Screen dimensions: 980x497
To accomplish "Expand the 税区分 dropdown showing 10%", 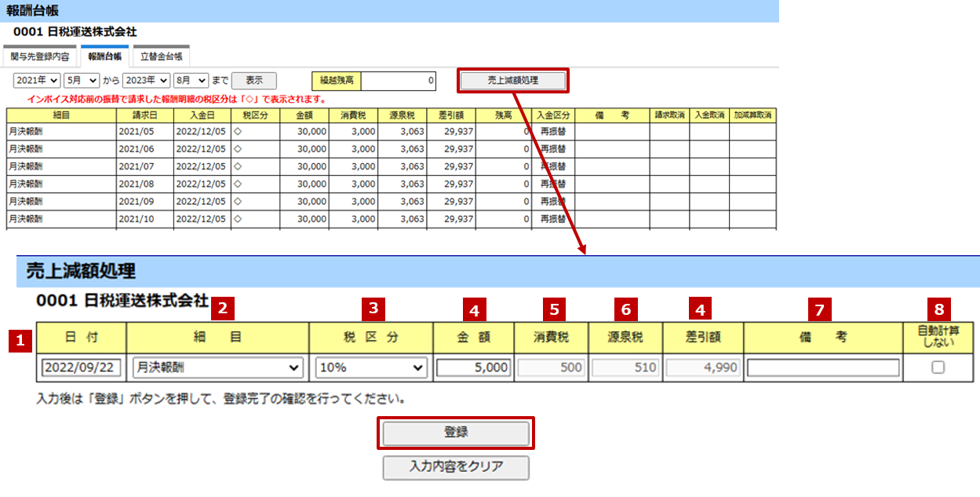I will click(371, 367).
